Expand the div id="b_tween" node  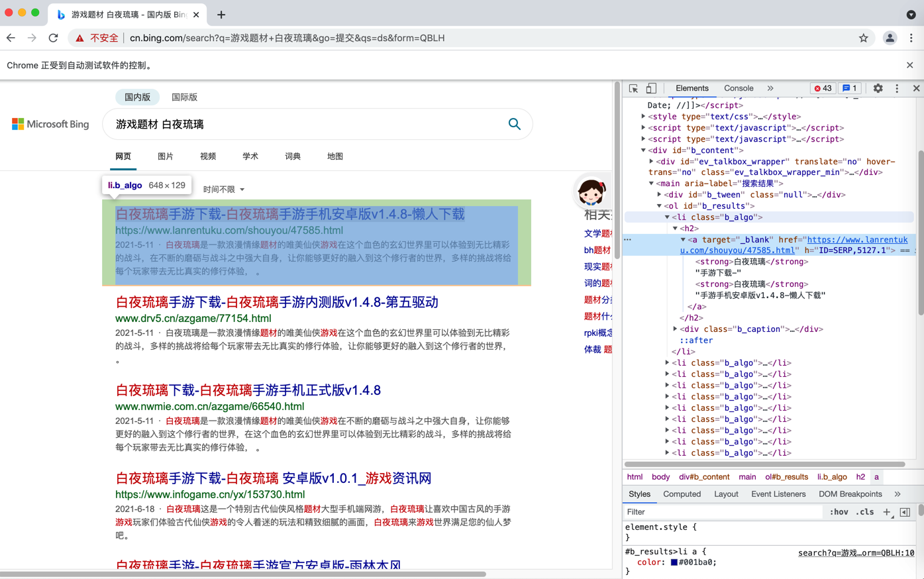point(659,195)
